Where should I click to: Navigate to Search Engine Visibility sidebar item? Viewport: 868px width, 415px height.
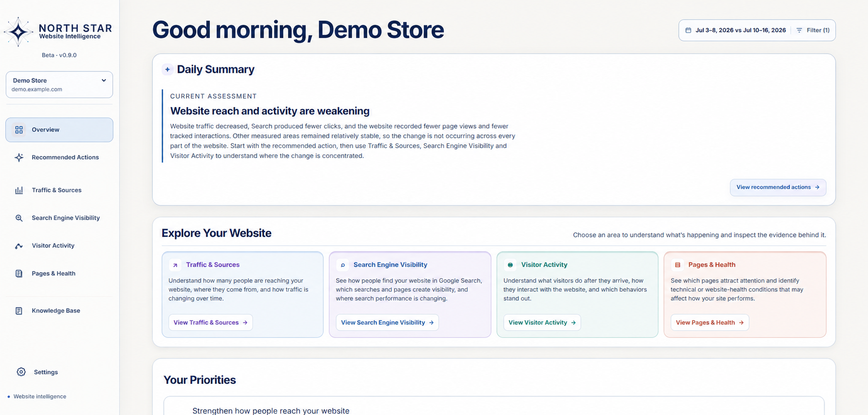tap(59, 218)
